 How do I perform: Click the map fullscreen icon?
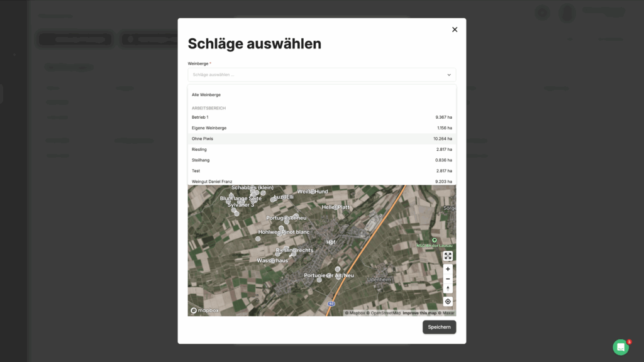coord(448,256)
